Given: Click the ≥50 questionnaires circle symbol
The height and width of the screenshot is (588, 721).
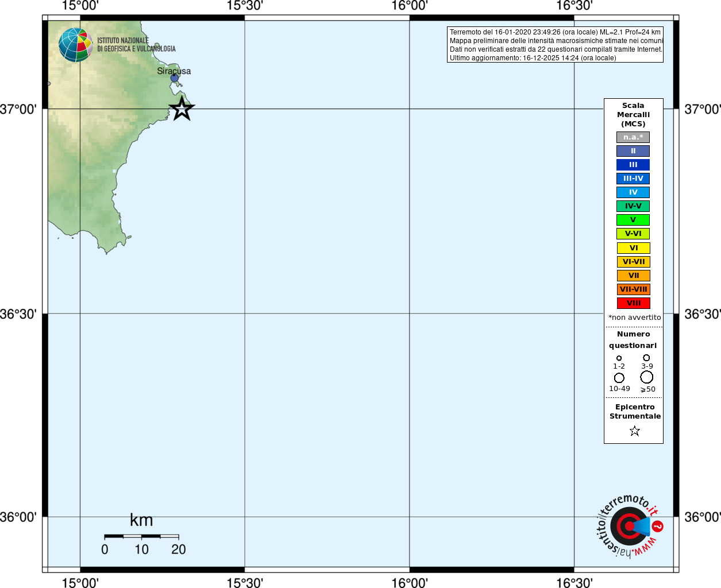Looking at the screenshot, I should coord(647,377).
